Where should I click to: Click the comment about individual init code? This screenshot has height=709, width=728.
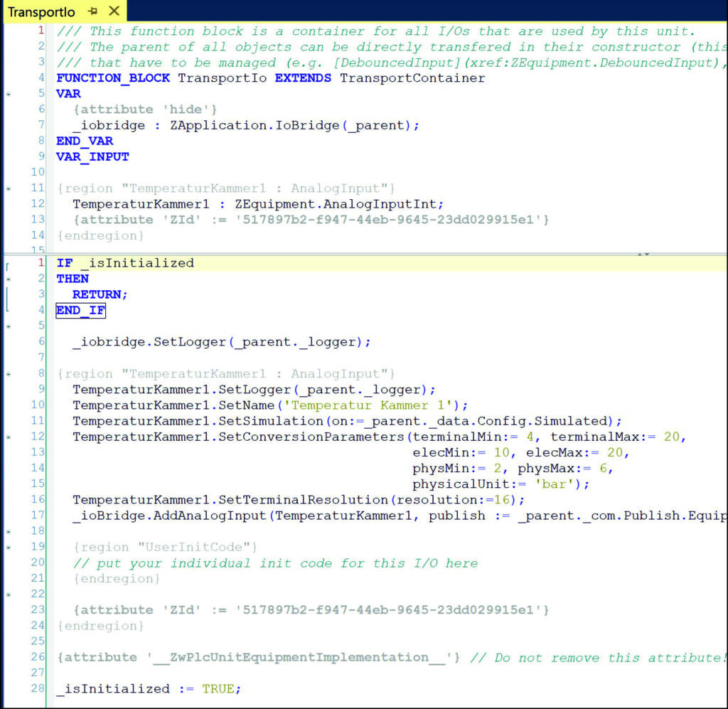pyautogui.click(x=275, y=563)
